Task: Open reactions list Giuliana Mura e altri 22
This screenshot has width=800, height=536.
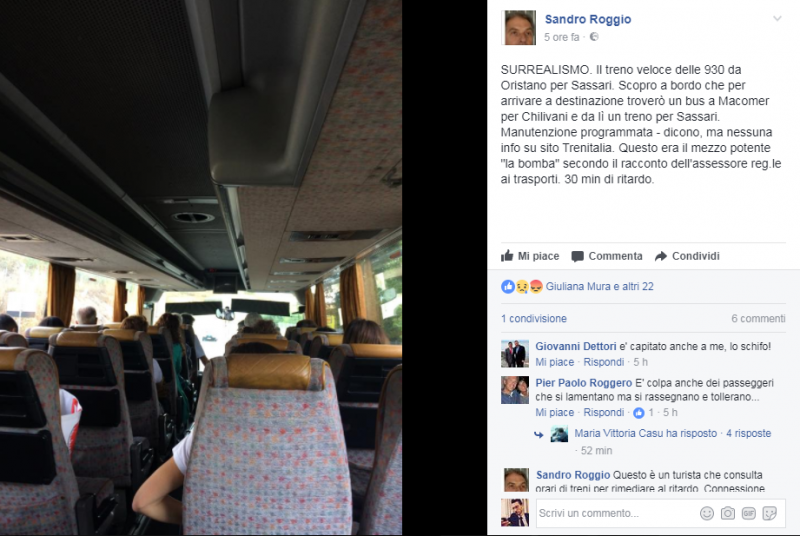Action: pos(599,287)
